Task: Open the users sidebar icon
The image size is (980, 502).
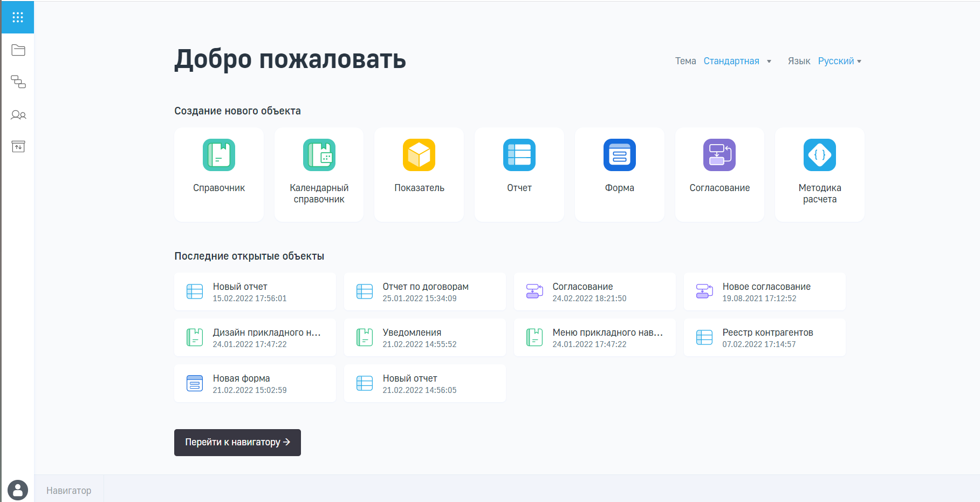Action: point(18,115)
